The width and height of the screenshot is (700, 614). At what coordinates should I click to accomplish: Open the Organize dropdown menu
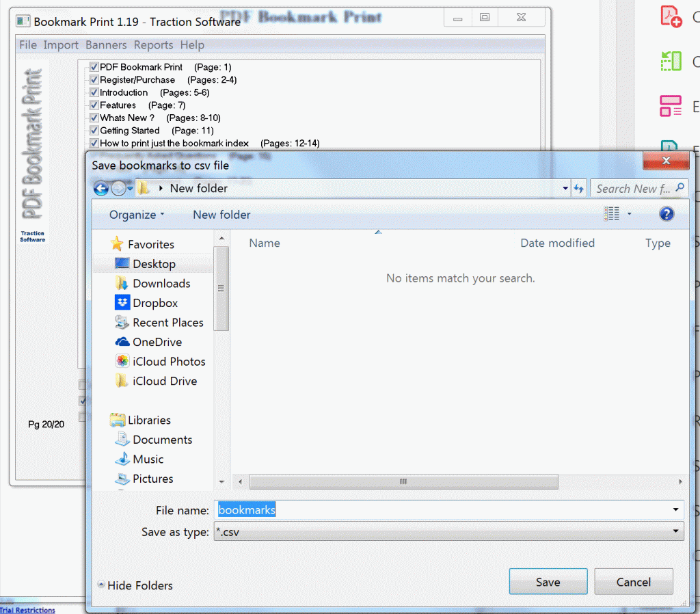pos(136,214)
